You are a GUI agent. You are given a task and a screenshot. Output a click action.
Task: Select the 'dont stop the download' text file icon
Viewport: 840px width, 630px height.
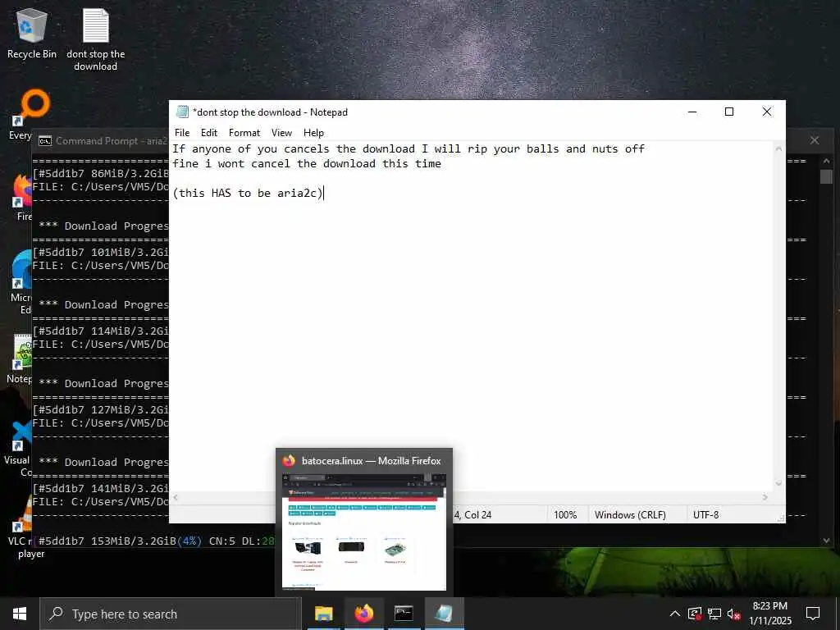(x=95, y=39)
